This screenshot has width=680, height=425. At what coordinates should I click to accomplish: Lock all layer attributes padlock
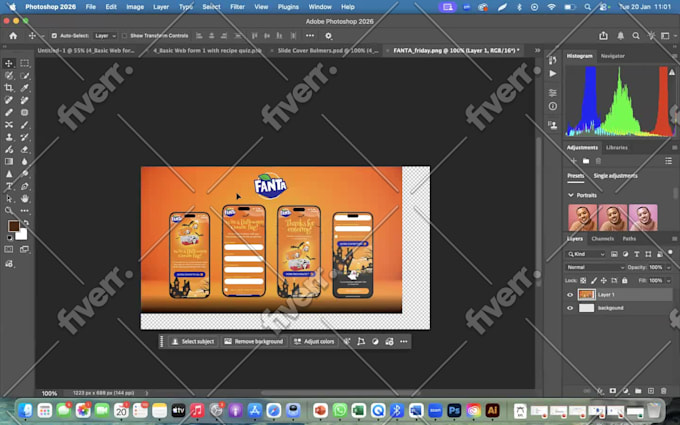click(624, 281)
